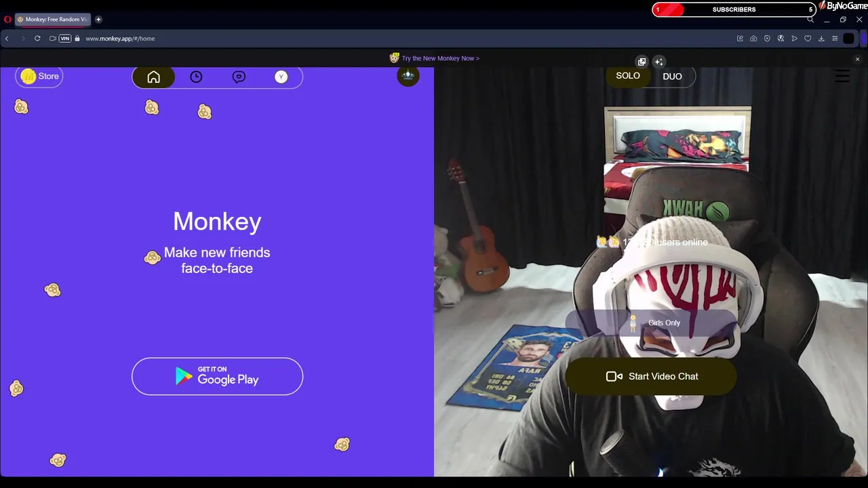Open the chat messages icon
This screenshot has width=868, height=488.
(x=239, y=77)
